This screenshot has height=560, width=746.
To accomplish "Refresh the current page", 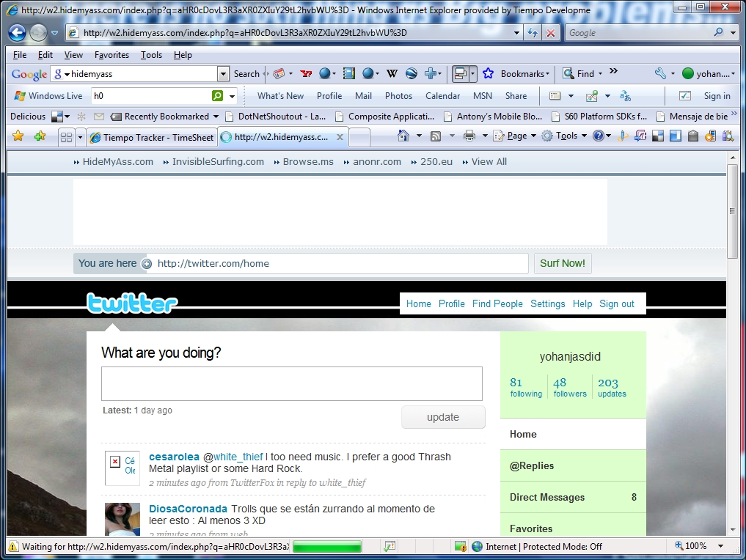I will (x=533, y=33).
